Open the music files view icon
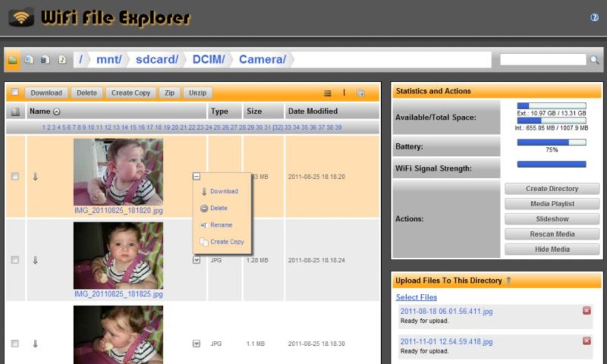The width and height of the screenshot is (607, 364). pos(62,59)
